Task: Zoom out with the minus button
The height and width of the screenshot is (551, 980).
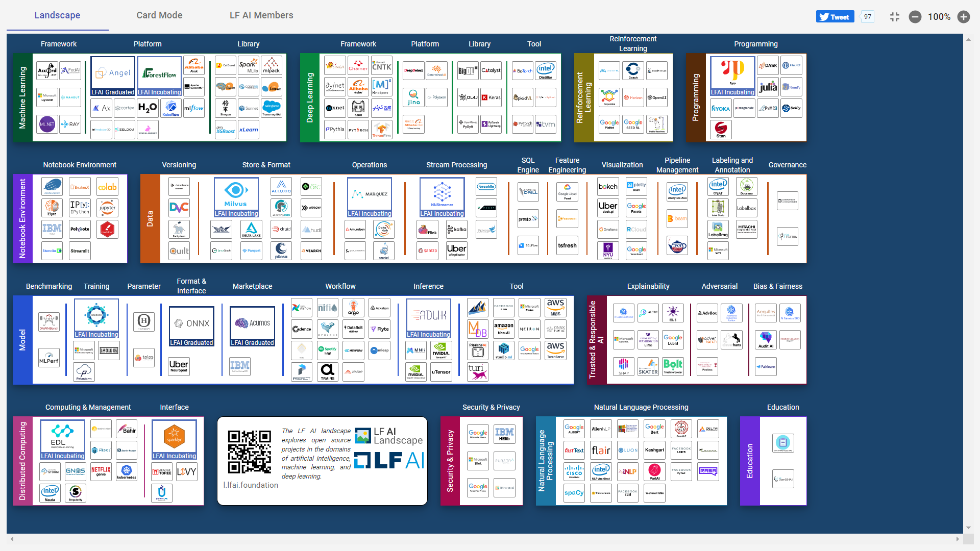Action: (x=915, y=17)
